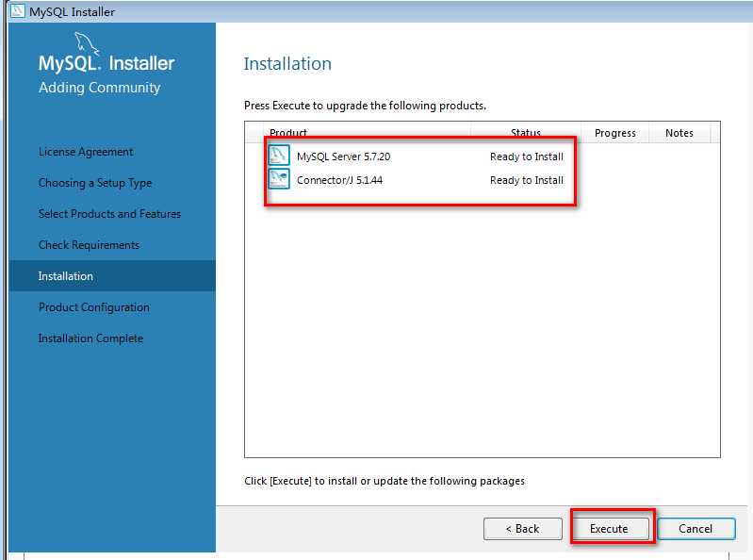Click the Installation page heading

pyautogui.click(x=287, y=64)
